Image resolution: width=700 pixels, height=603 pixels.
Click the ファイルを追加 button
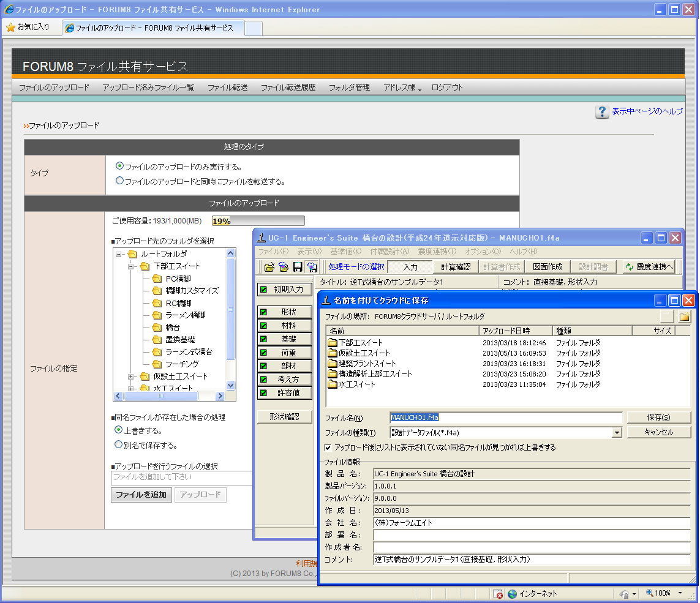[141, 495]
